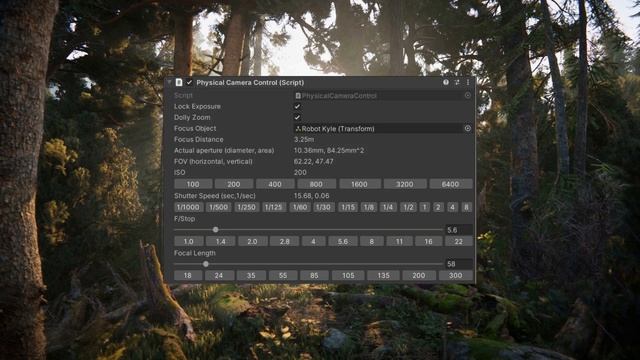Select shutter speed 1/60
This screenshot has width=640, height=360.
300,207
